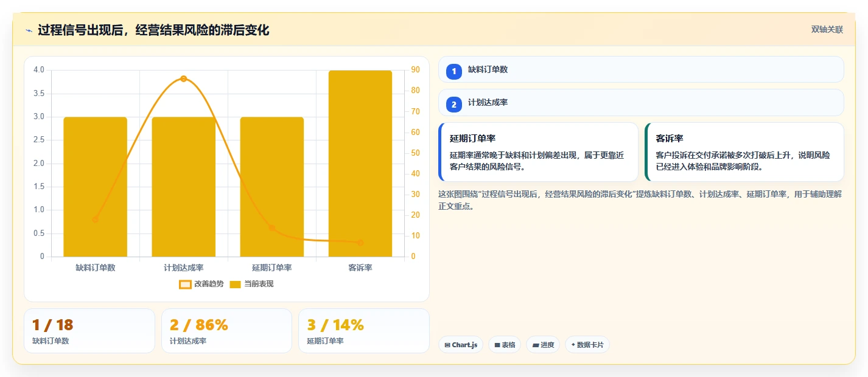Click the 客户投诉在交付承诺 description text

click(743, 161)
